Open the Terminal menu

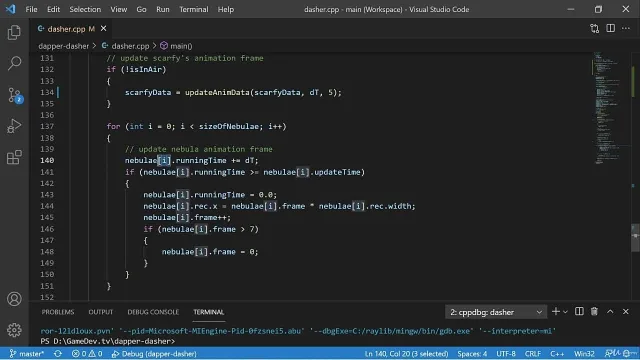[193, 9]
